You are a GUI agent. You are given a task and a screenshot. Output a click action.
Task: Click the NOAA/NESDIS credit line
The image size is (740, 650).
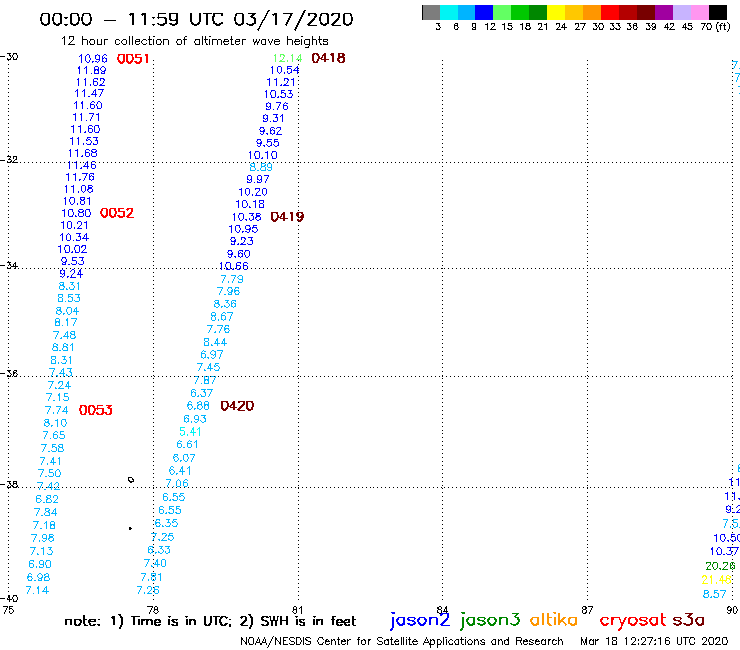402,642
